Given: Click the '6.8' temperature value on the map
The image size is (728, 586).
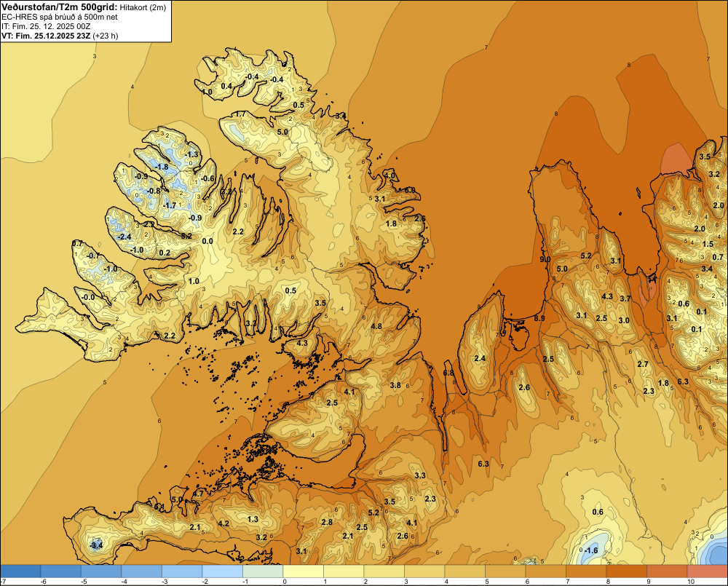Looking at the screenshot, I should pyautogui.click(x=448, y=373).
